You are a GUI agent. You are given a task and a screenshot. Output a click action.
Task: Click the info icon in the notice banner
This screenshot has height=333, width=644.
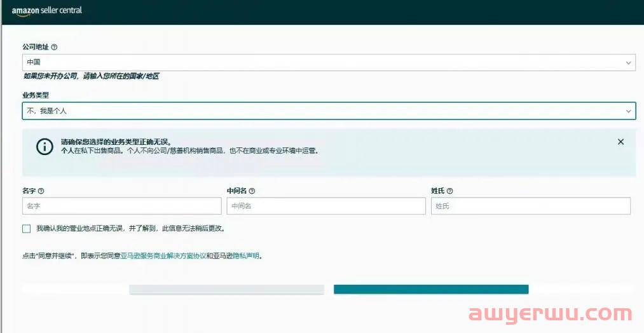pos(44,146)
